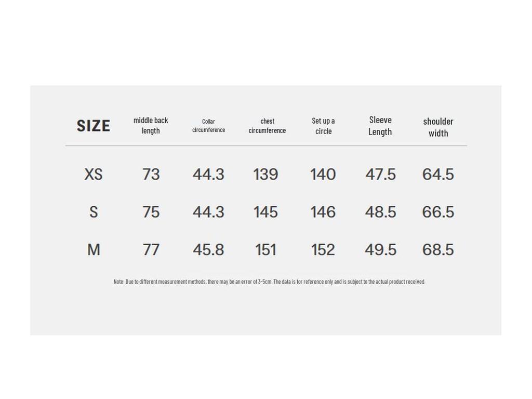532x399 pixels.
Task: Click the SIZE column header
Action: (94, 126)
